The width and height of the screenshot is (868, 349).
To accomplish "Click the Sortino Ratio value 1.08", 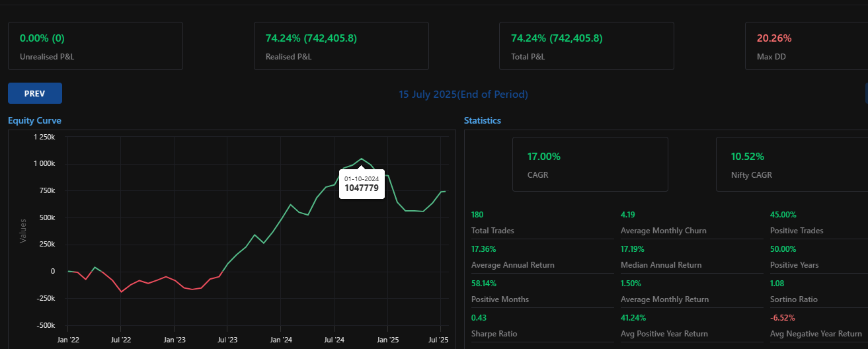I will click(x=777, y=284).
